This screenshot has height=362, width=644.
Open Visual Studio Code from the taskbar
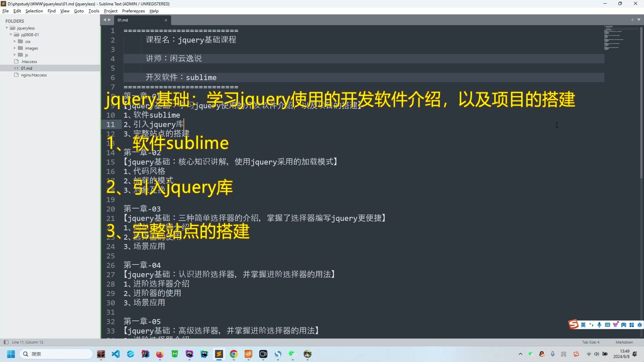click(x=116, y=354)
